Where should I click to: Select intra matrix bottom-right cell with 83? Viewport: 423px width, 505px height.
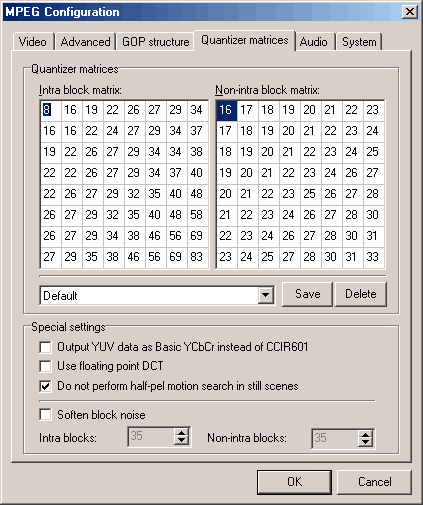pyautogui.click(x=198, y=257)
